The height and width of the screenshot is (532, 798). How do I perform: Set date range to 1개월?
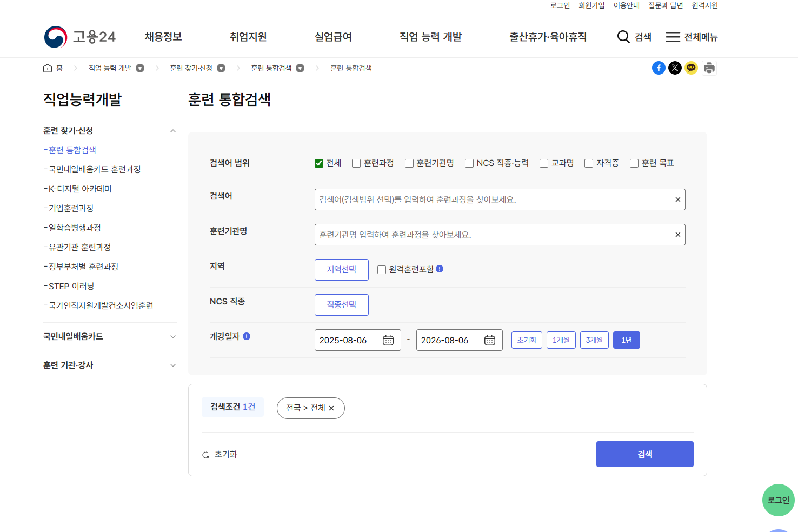tap(561, 340)
